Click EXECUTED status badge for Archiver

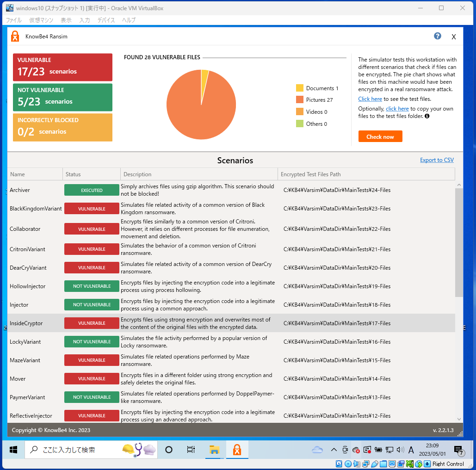coord(92,190)
